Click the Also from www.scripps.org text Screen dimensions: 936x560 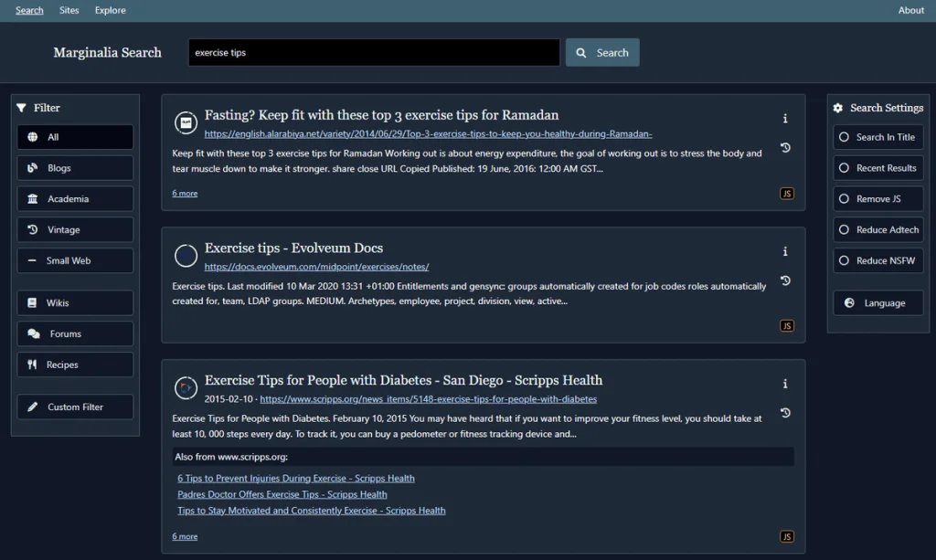point(231,457)
